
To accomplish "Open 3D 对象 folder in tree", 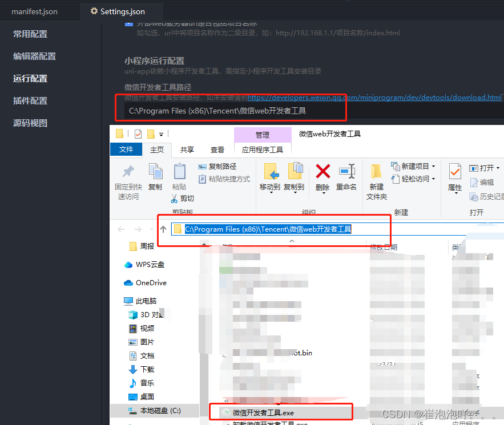I will (146, 315).
